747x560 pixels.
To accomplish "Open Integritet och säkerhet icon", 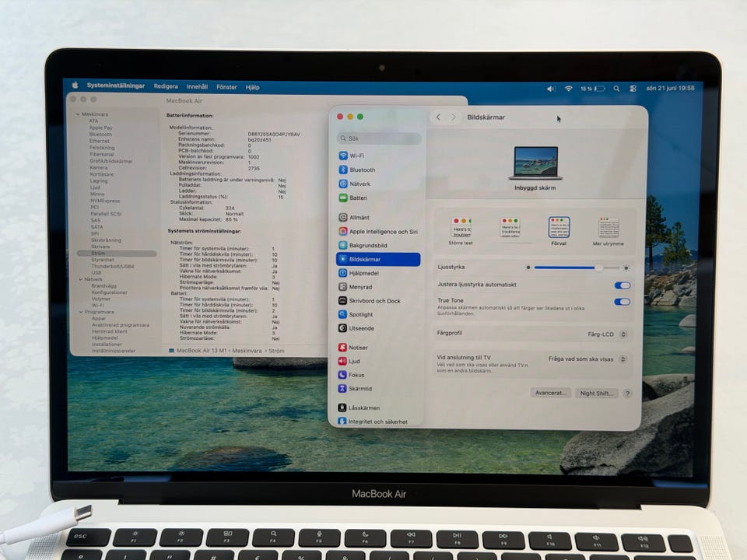I will point(342,421).
